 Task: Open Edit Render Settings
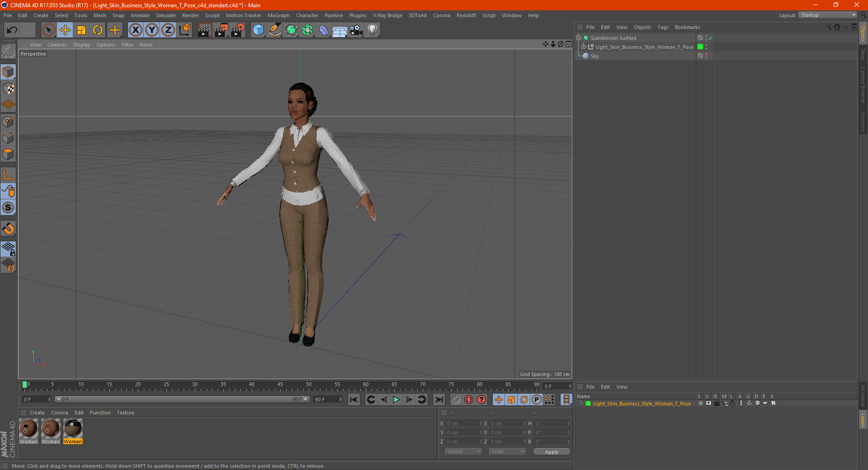(238, 30)
